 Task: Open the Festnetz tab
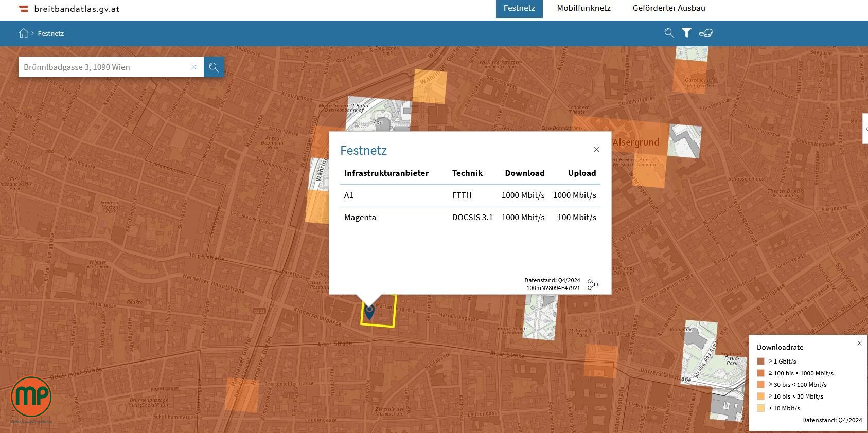pos(519,8)
